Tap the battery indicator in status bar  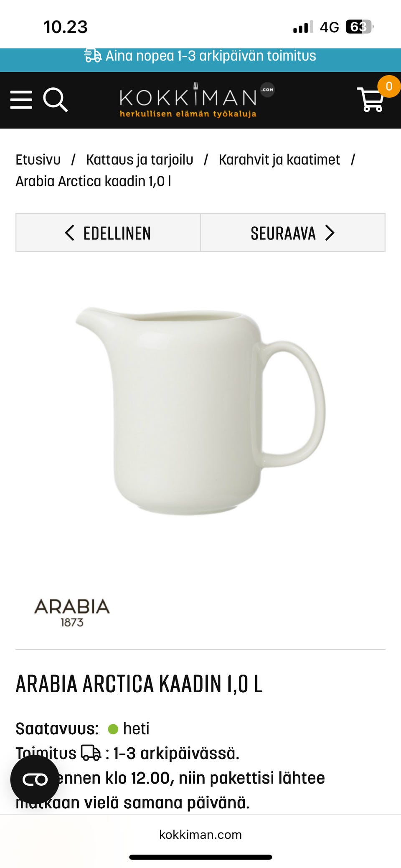tap(359, 27)
